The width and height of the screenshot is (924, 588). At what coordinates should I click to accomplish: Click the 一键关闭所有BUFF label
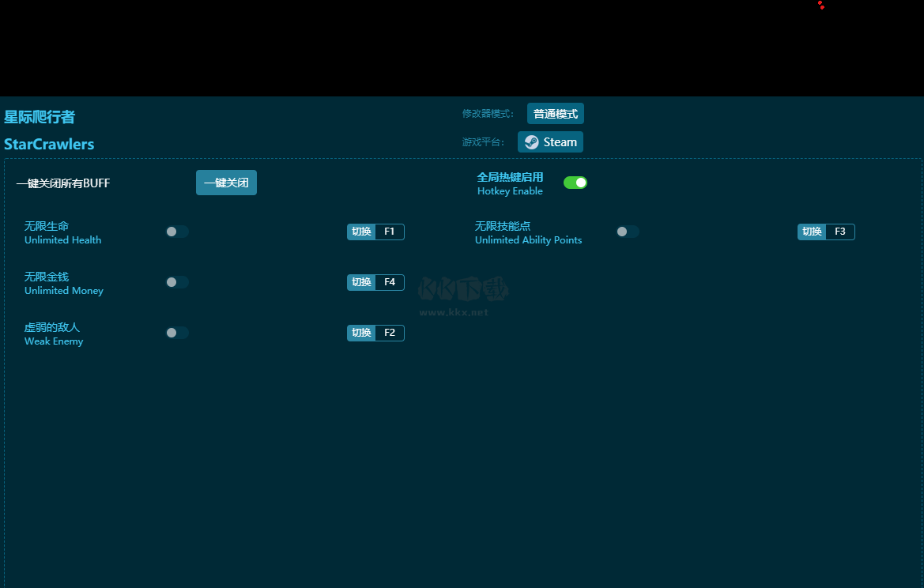[63, 183]
